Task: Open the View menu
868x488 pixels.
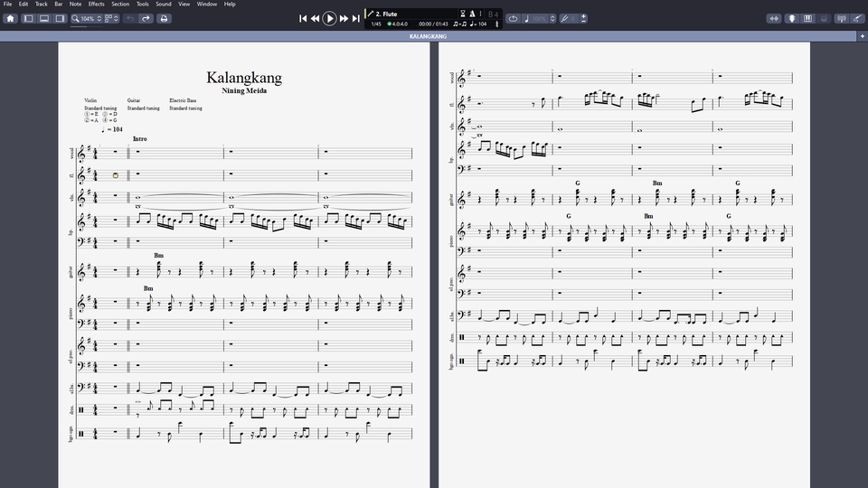Action: point(184,4)
